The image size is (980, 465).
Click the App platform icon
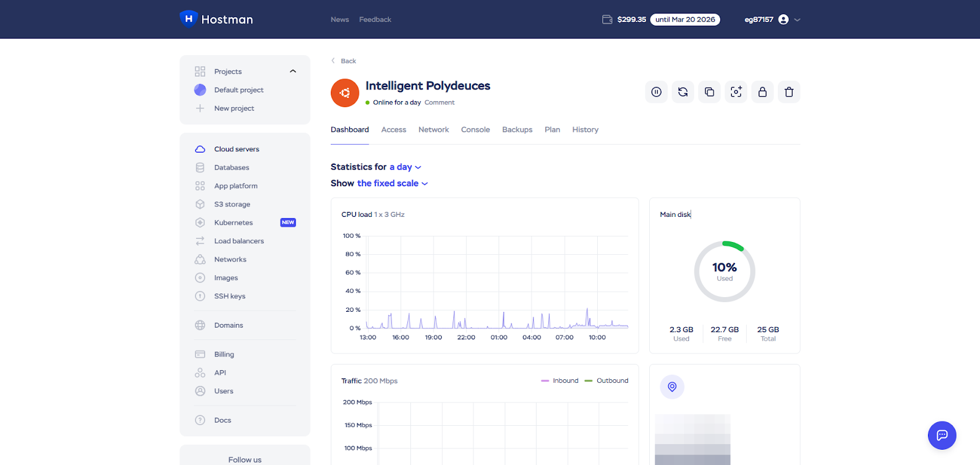click(x=200, y=186)
